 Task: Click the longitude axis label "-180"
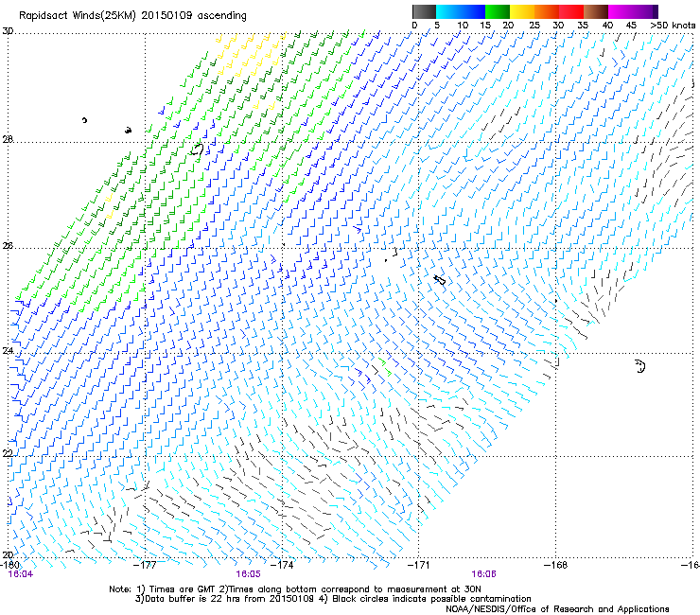click(9, 565)
